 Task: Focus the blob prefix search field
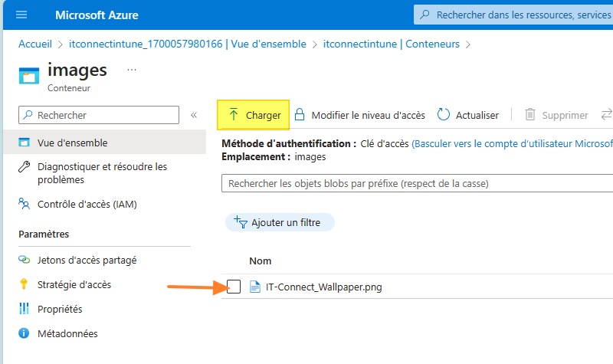[x=417, y=183]
